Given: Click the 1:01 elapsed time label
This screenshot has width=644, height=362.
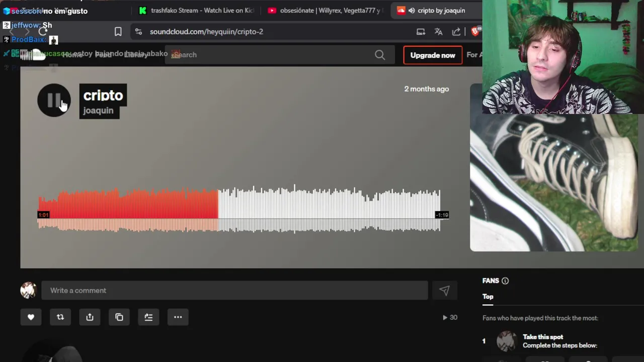Looking at the screenshot, I should tap(43, 215).
